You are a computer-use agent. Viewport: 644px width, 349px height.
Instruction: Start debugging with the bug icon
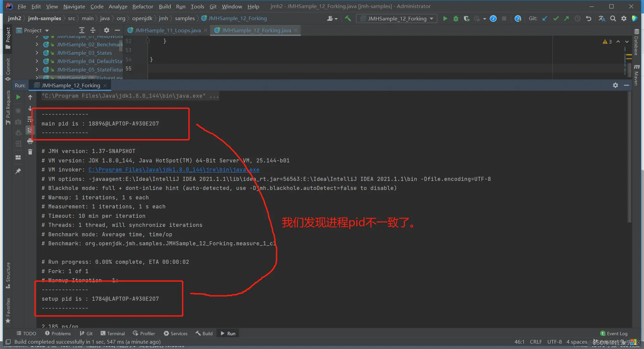tap(456, 18)
